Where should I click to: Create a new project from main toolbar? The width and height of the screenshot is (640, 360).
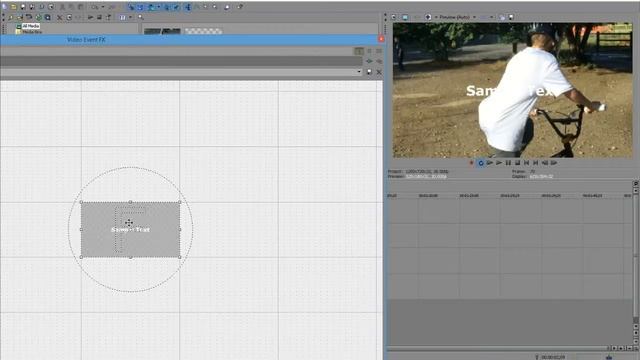pyautogui.click(x=4, y=7)
